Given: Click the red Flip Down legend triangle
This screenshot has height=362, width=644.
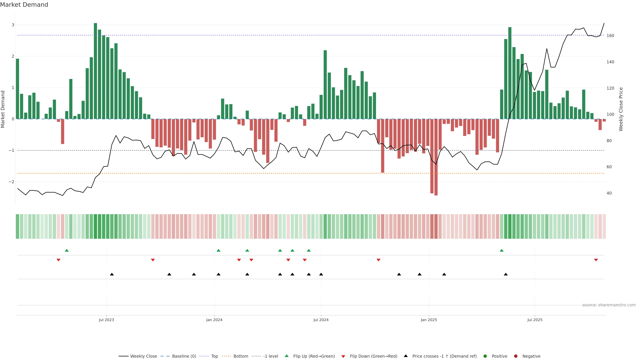Looking at the screenshot, I should [x=343, y=356].
